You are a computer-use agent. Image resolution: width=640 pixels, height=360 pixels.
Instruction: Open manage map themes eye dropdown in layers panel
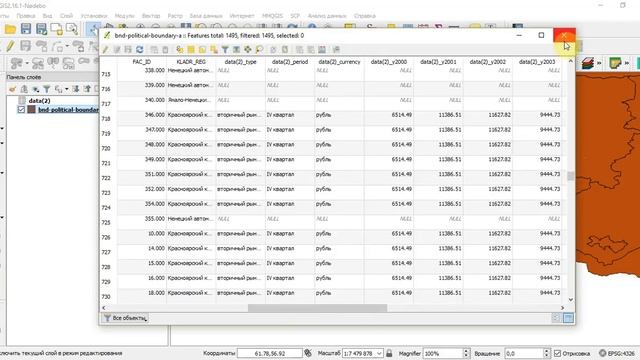click(36, 89)
